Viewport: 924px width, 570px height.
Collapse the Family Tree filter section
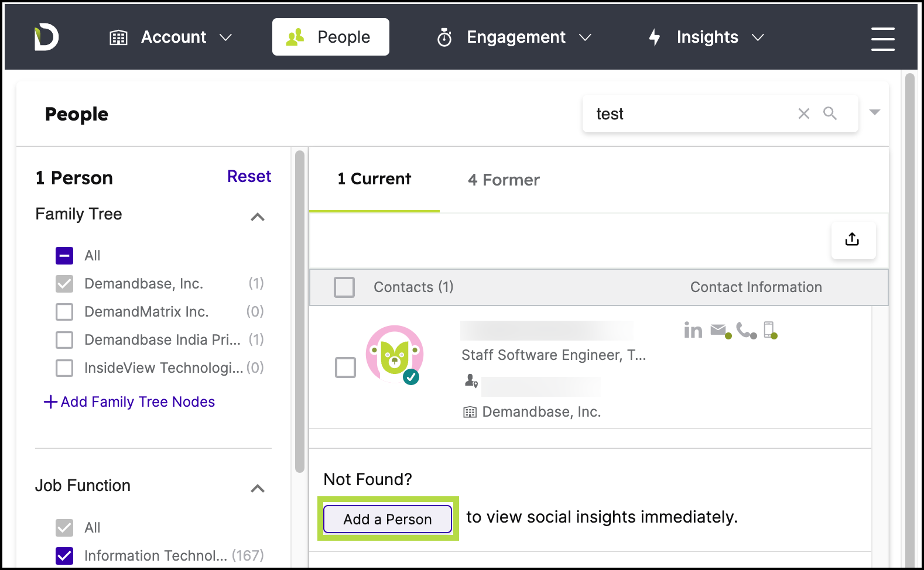coord(258,217)
